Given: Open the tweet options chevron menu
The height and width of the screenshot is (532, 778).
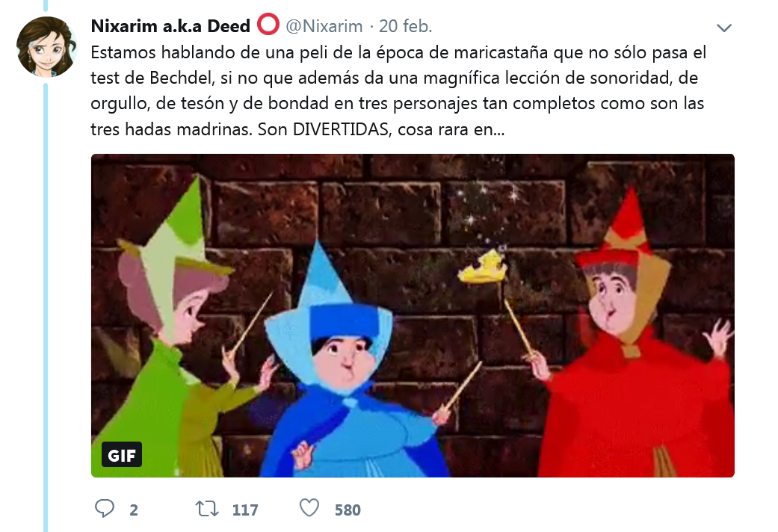Looking at the screenshot, I should coord(724,28).
